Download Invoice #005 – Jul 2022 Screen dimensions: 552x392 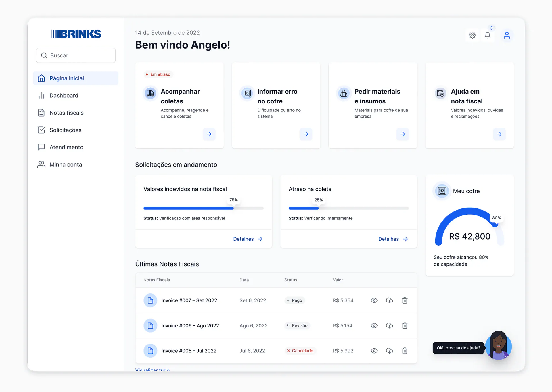[389, 351]
